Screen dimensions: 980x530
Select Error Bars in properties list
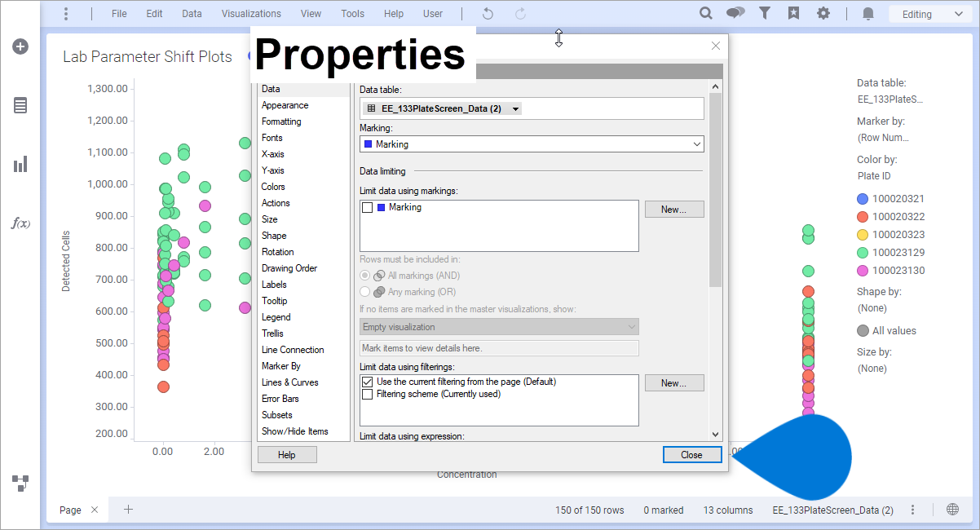click(280, 399)
